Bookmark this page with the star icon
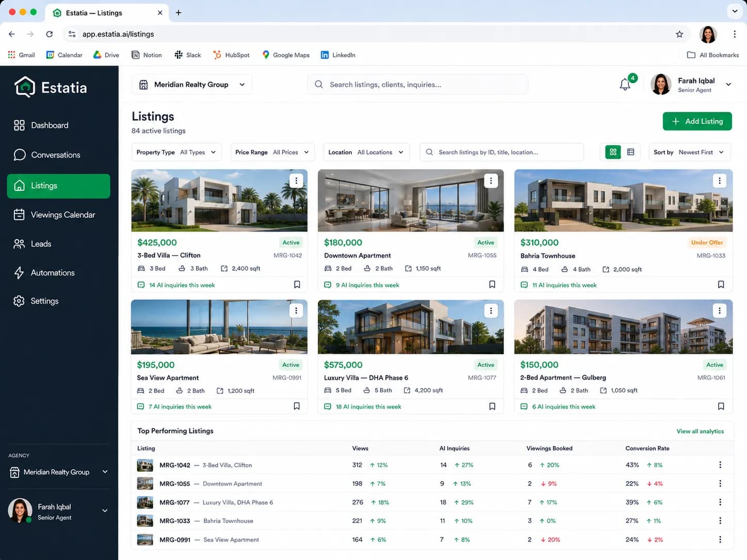 coord(679,34)
